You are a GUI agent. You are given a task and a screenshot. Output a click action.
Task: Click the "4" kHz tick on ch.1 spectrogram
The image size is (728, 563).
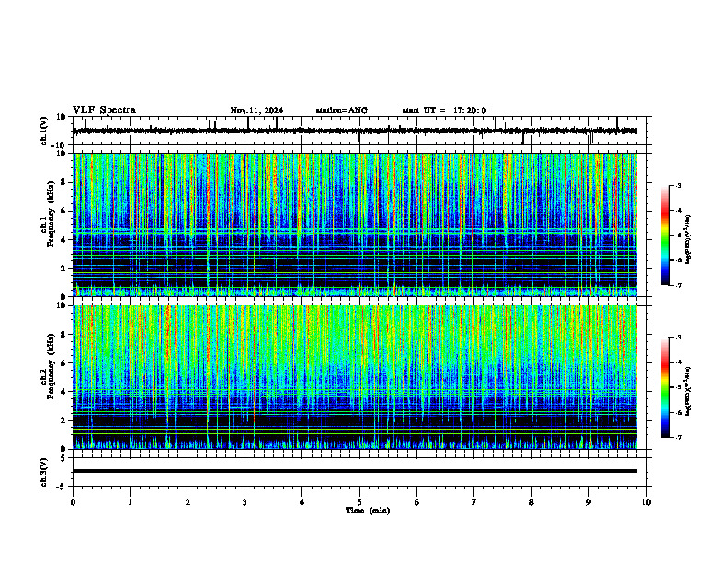point(63,240)
